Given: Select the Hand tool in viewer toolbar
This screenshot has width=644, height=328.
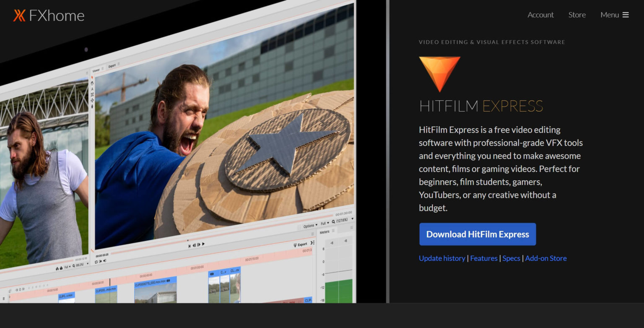Looking at the screenshot, I should pyautogui.click(x=92, y=83).
